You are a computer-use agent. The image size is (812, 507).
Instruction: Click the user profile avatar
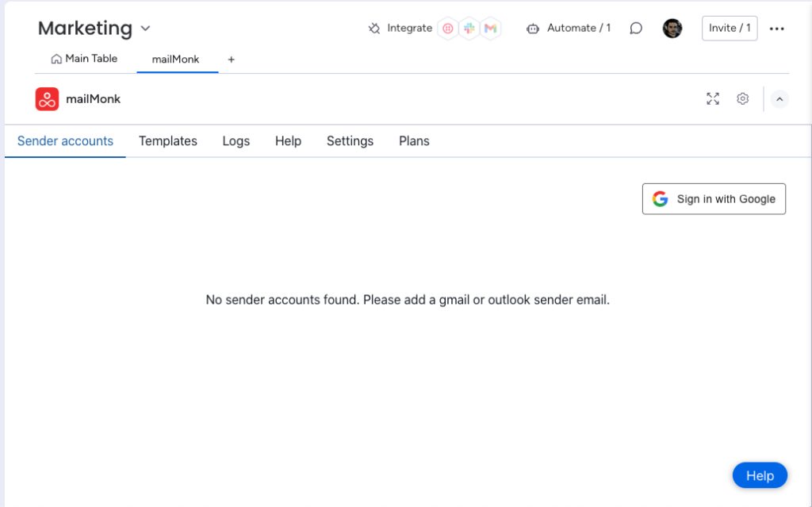672,29
